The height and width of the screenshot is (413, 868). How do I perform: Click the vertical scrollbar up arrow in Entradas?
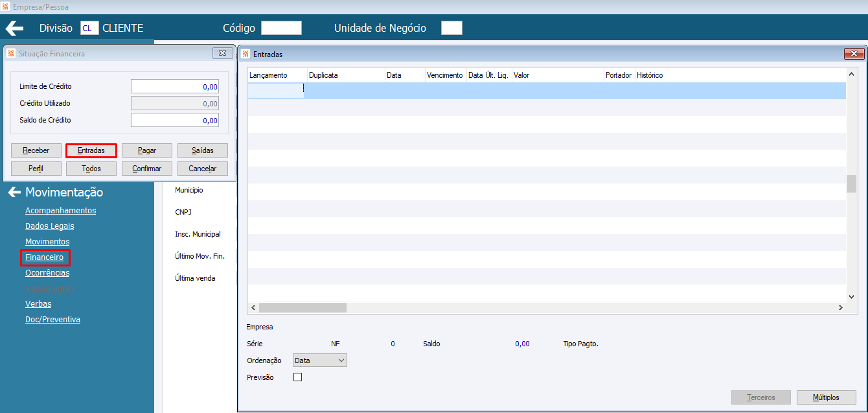tap(852, 73)
